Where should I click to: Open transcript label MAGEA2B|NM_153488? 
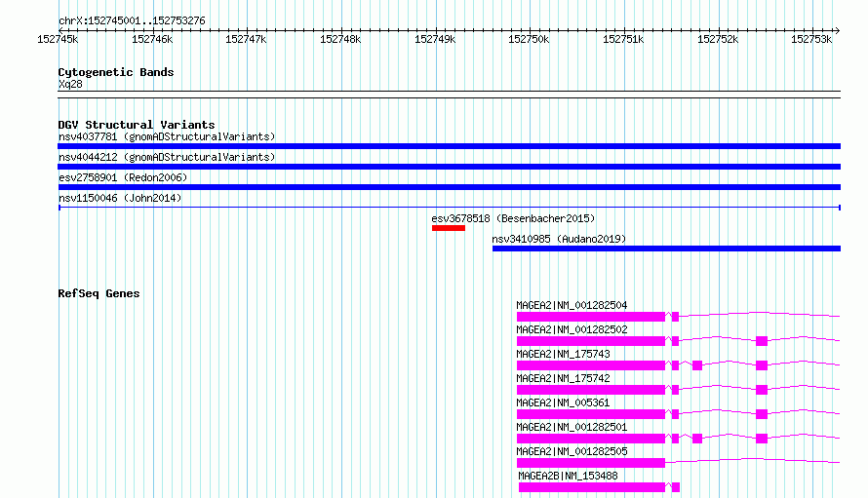(568, 476)
